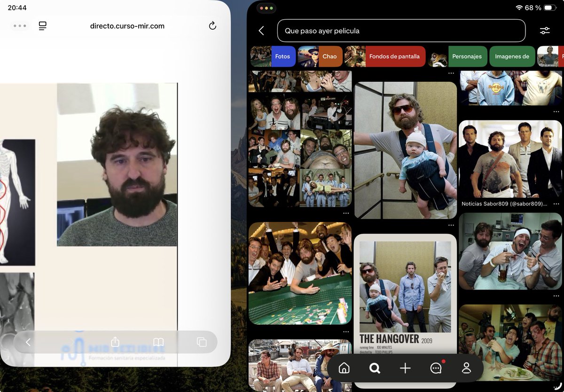Go back with Pinterest chevron arrow

pyautogui.click(x=261, y=31)
